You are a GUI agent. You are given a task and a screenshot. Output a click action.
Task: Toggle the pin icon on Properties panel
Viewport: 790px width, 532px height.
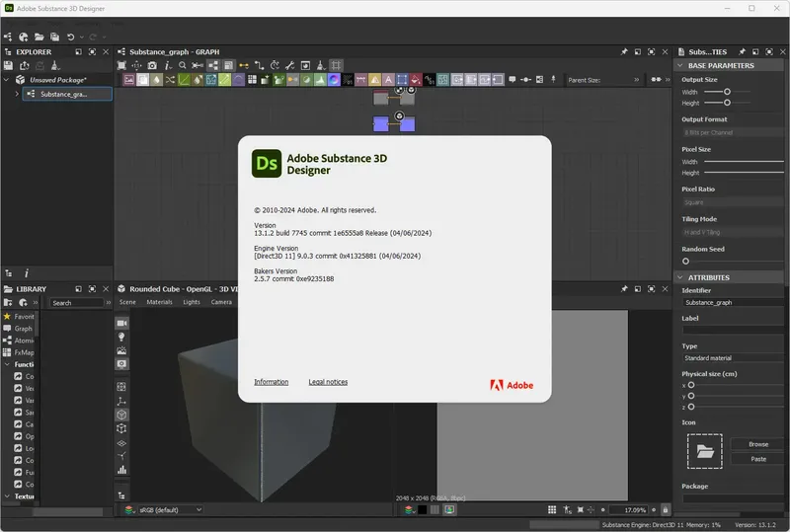click(742, 51)
